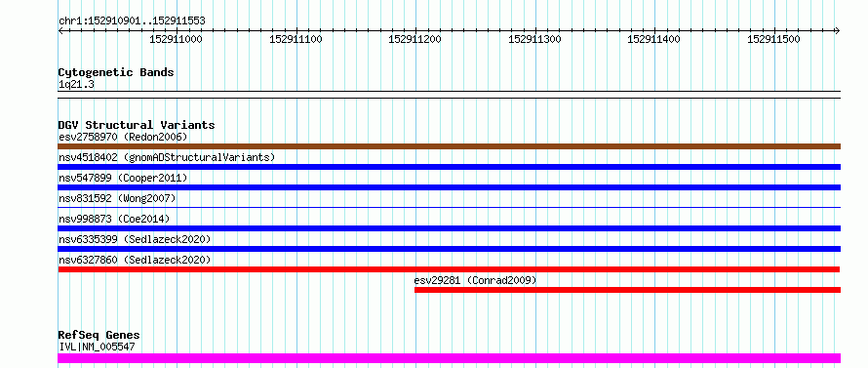Click the nsv547899 (Cooper2011) label
Viewport: 868px width, 368px height.
click(x=124, y=178)
